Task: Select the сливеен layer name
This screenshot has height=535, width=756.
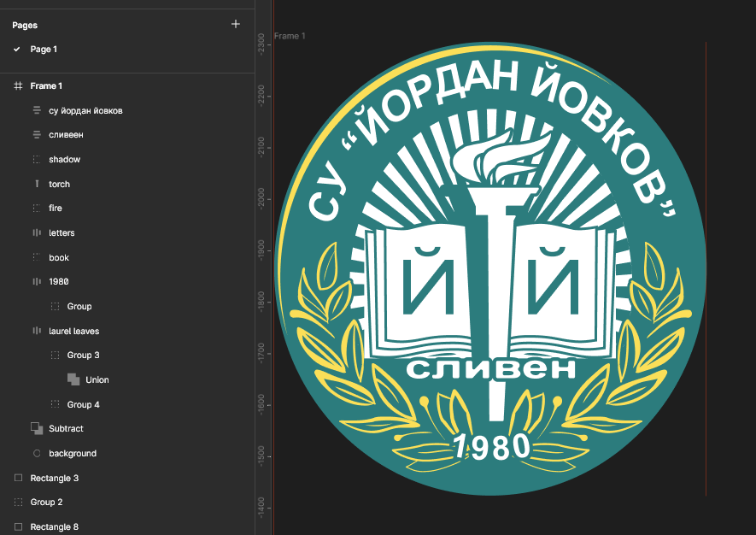Action: (x=66, y=134)
